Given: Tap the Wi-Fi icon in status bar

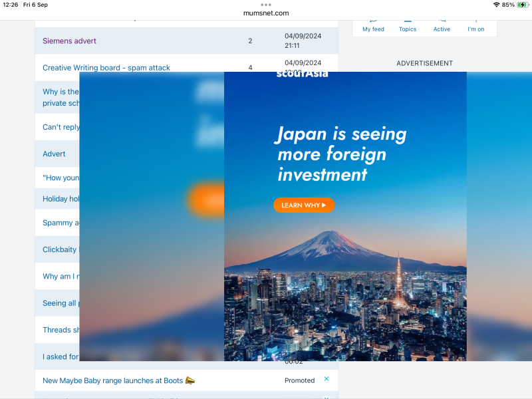Looking at the screenshot, I should (496, 5).
